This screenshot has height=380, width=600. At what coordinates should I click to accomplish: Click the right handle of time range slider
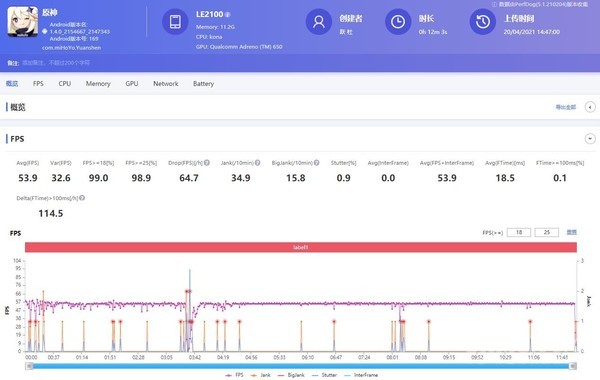573,366
